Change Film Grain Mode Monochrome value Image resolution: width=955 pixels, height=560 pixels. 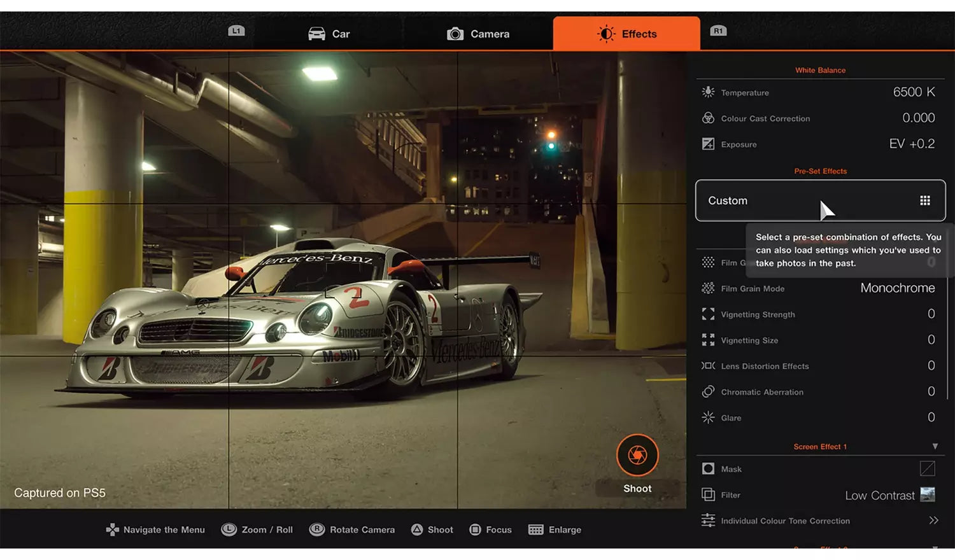(x=898, y=288)
